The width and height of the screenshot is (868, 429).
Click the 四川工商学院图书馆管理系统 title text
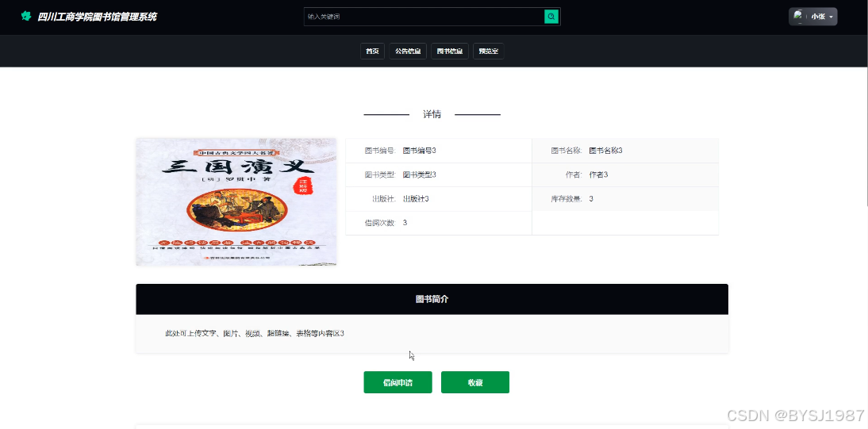[97, 17]
